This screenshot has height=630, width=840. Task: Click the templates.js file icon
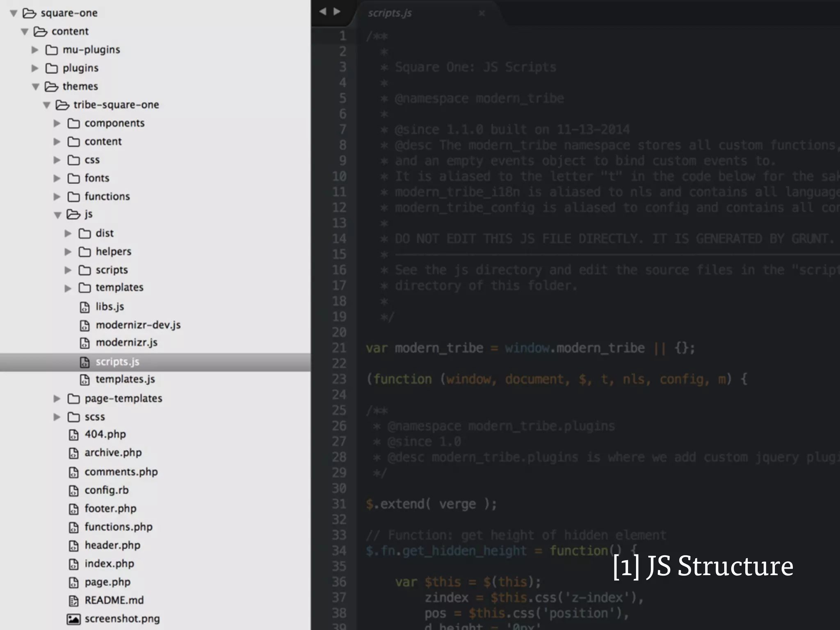click(84, 380)
